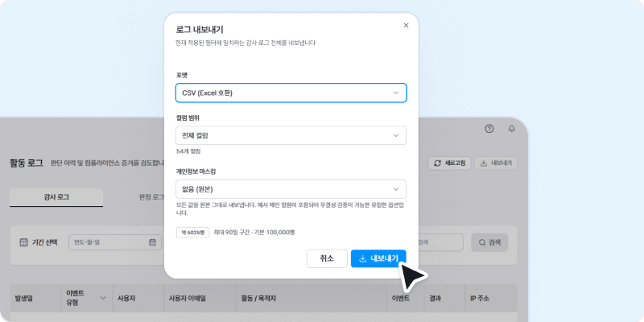The width and height of the screenshot is (644, 322).
Task: Open the 포맷 CSV (Excel 호환) dropdown
Action: click(291, 93)
